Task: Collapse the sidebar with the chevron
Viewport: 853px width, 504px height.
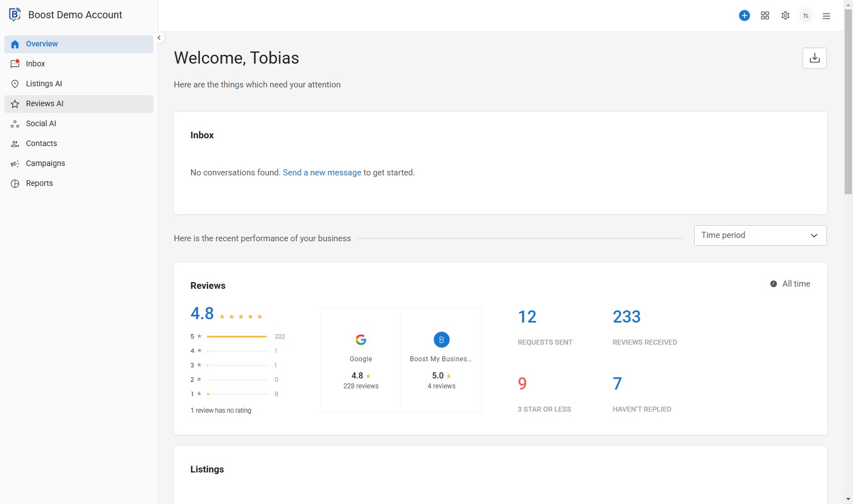Action: [x=159, y=38]
